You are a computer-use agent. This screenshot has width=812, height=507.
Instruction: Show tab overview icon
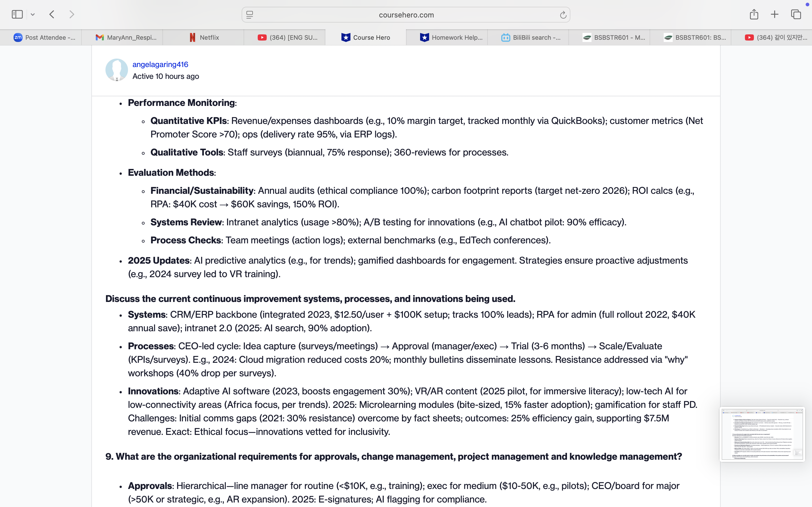[796, 14]
